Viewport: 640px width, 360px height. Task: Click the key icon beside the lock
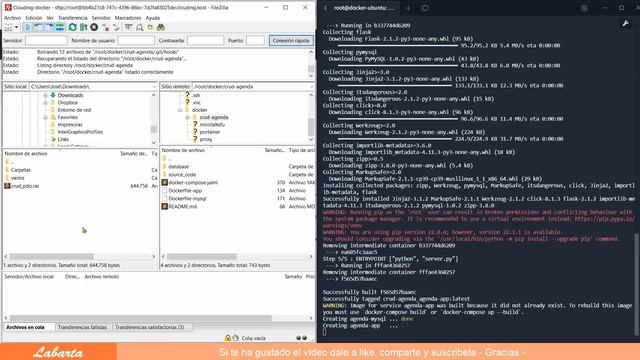click(236, 338)
